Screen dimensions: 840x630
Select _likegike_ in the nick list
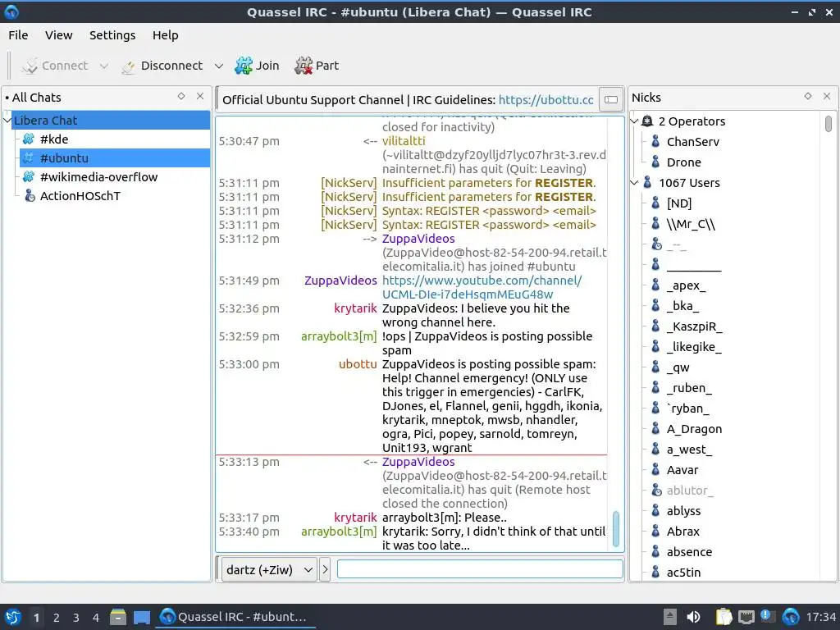(694, 347)
